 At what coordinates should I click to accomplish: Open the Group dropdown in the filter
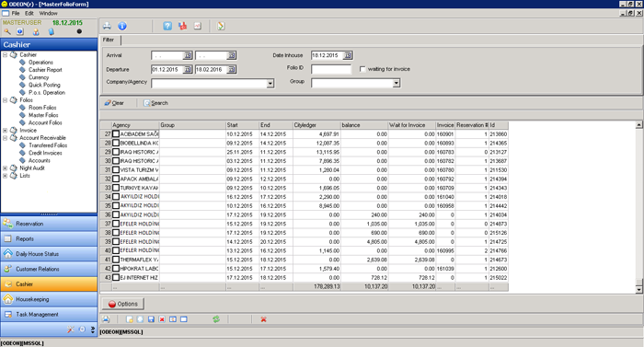(x=397, y=84)
